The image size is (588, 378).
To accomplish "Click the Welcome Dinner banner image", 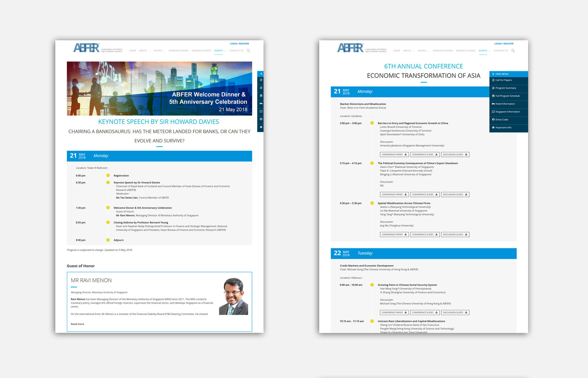I will (x=159, y=89).
